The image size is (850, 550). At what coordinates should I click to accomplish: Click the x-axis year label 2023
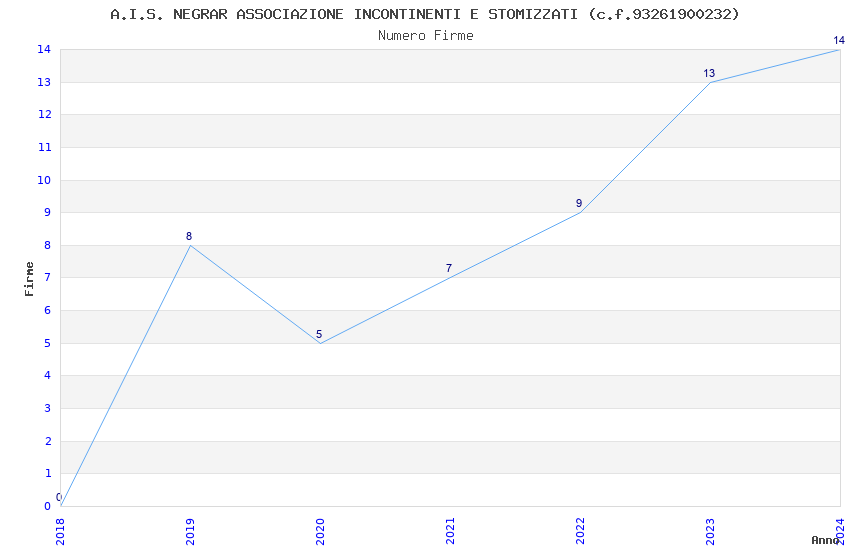pos(711,532)
